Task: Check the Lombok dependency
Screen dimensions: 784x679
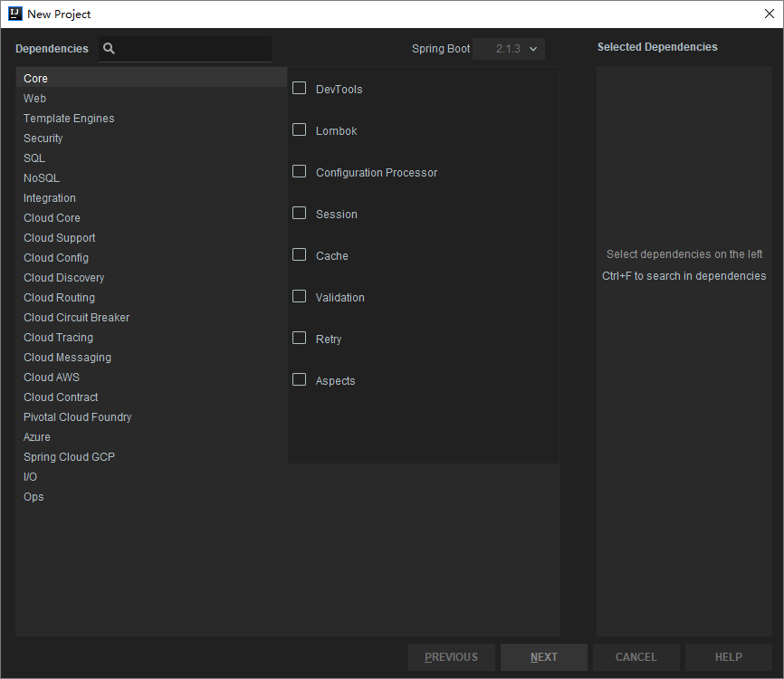Action: pos(299,130)
